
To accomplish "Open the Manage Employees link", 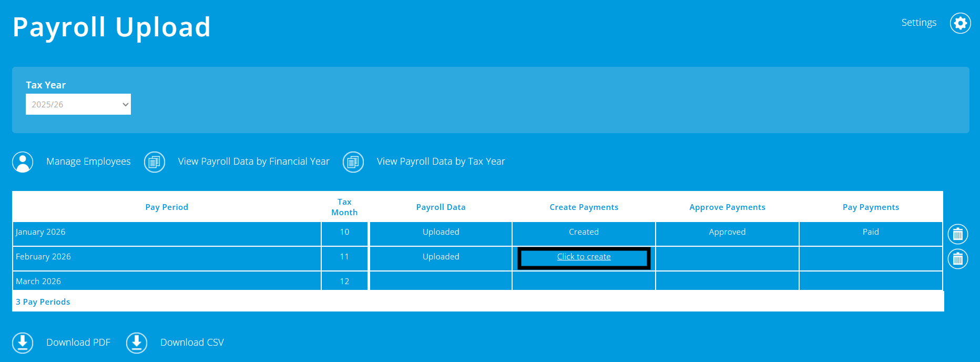I will point(88,162).
